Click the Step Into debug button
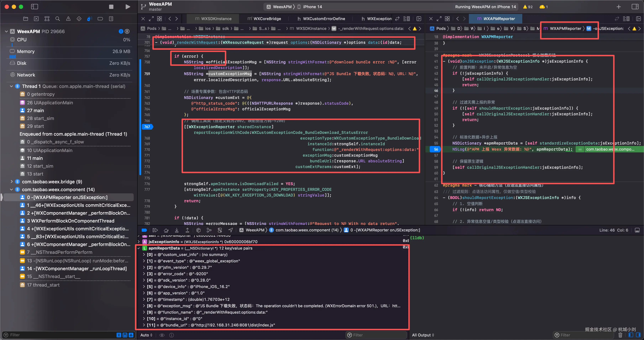Image resolution: width=644 pixels, height=340 pixels. pos(177,230)
